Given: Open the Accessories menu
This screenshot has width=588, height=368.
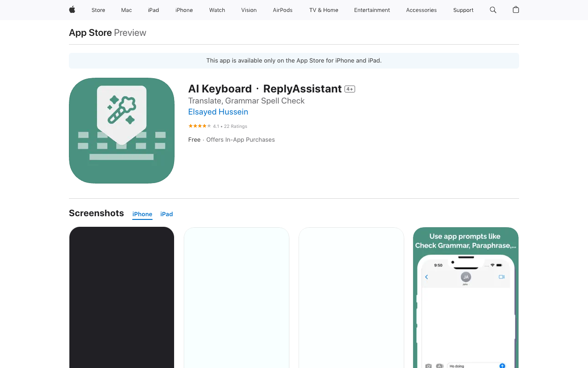Looking at the screenshot, I should 421,10.
